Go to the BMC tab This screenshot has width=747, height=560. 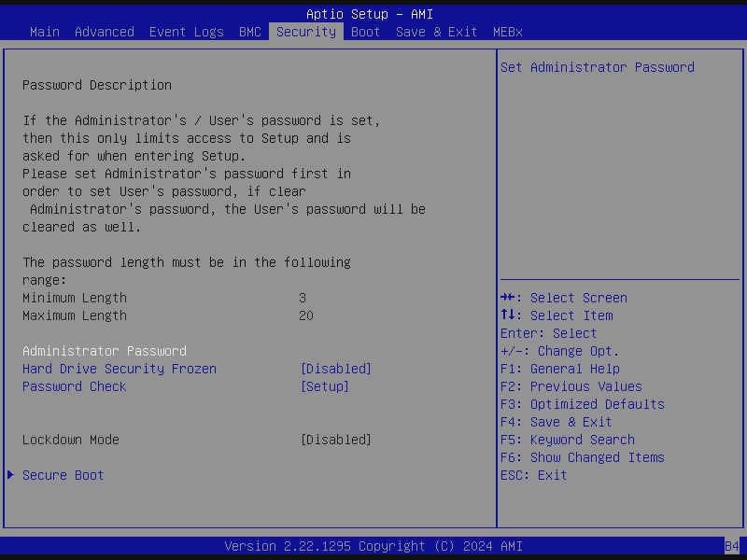click(249, 32)
